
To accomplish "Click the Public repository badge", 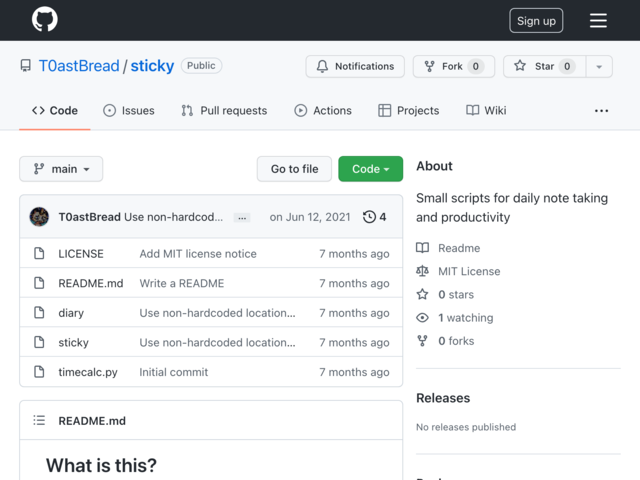I will tap(201, 66).
